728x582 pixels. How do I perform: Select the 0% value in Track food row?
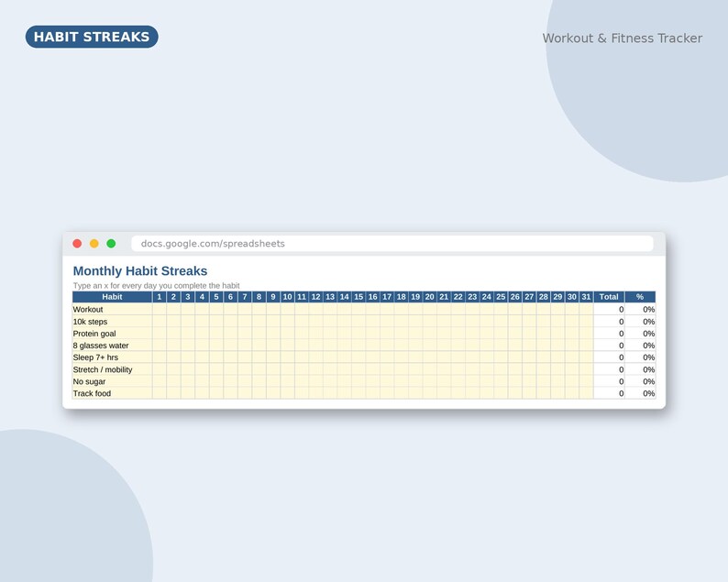click(x=640, y=393)
